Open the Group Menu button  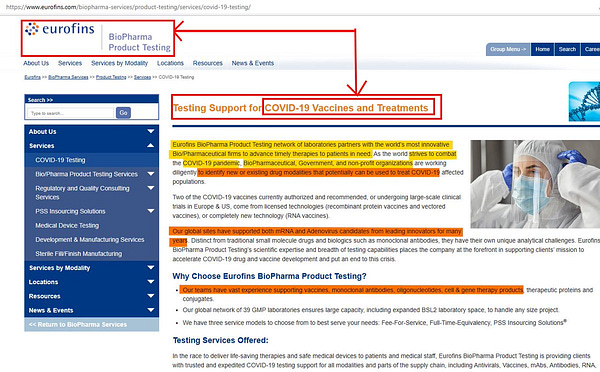pos(508,49)
